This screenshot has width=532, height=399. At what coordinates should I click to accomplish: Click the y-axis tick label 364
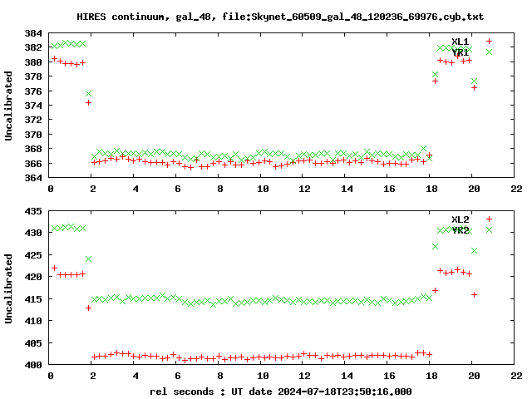pyautogui.click(x=33, y=177)
